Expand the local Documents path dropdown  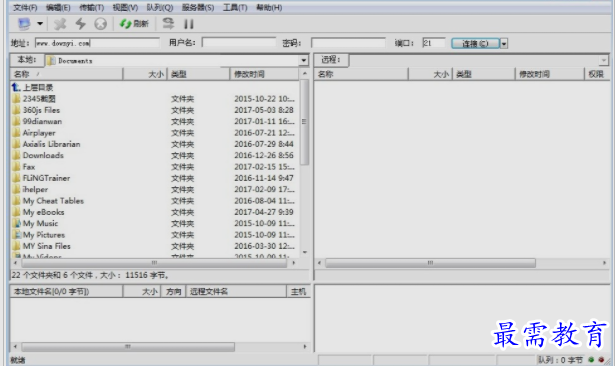point(304,60)
